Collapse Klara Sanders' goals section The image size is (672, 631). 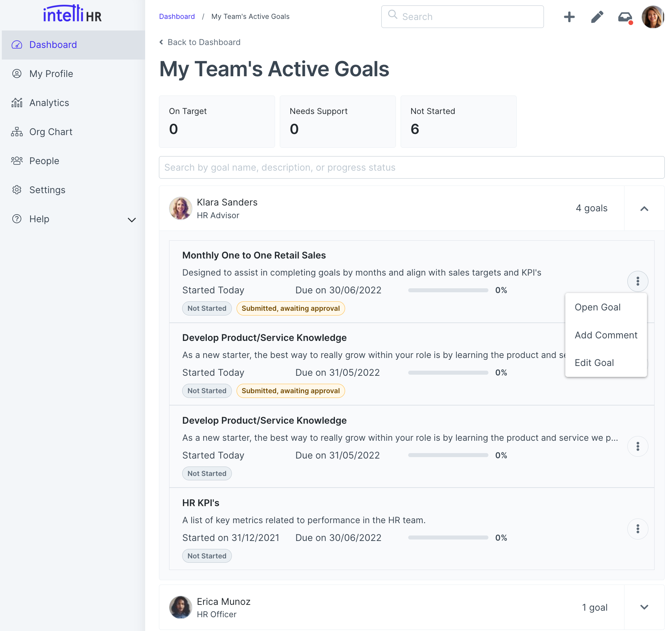click(644, 208)
